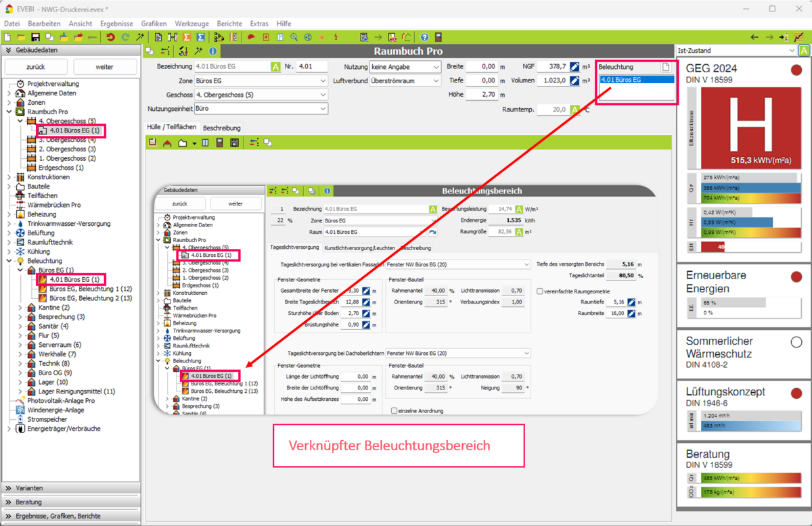Click the calculator icon in the main toolbar

(438, 37)
